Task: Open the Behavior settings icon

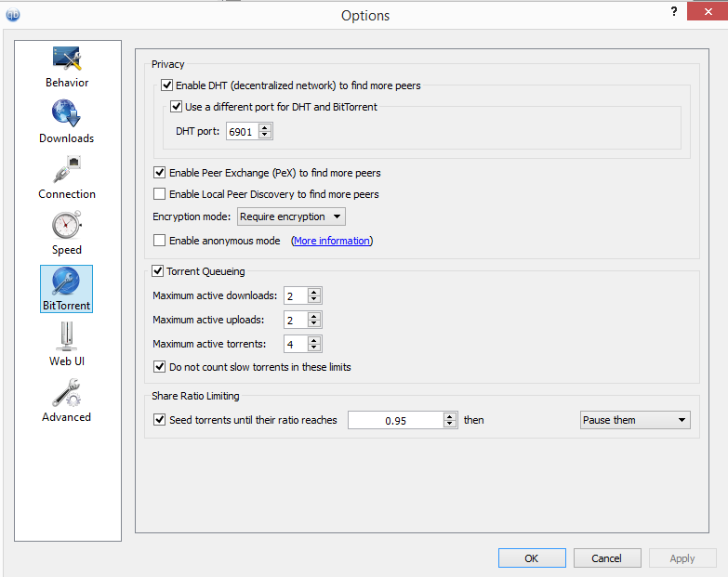Action: click(x=67, y=59)
